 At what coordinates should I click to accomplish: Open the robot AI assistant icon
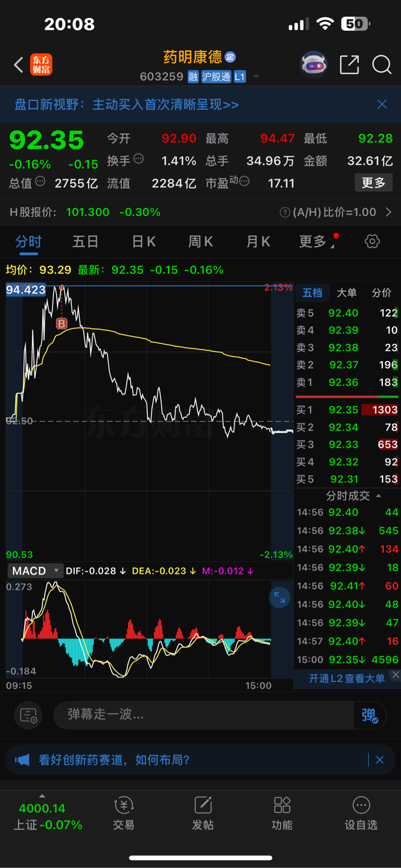click(314, 65)
